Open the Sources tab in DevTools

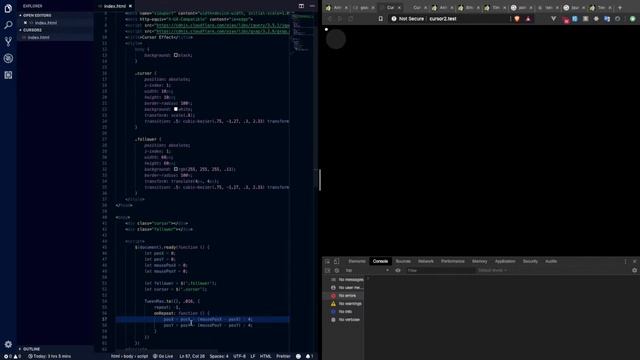pyautogui.click(x=403, y=261)
